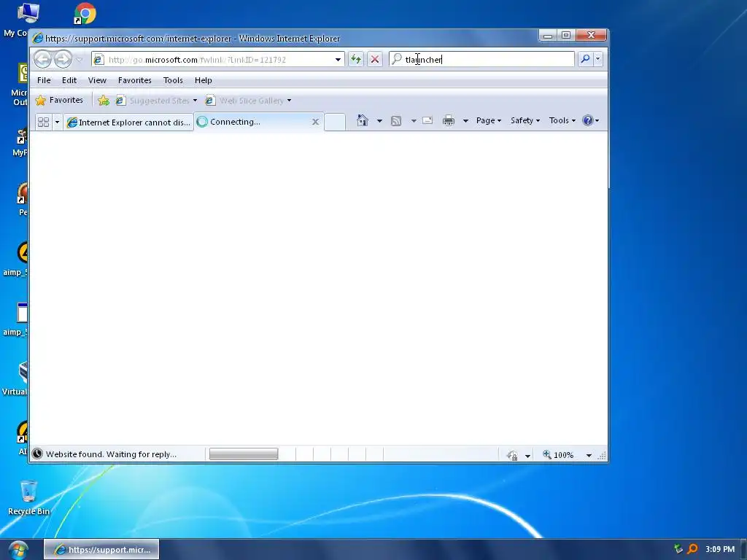Stop loading with the red X icon
Image resolution: width=747 pixels, height=560 pixels.
(x=375, y=60)
